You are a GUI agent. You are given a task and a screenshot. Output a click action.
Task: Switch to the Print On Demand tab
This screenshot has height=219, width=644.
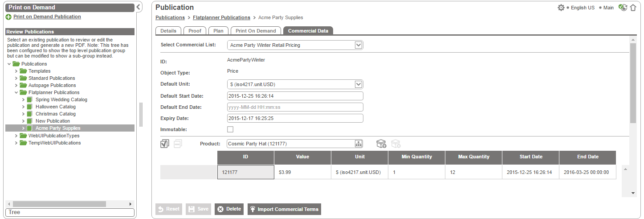[x=256, y=31]
